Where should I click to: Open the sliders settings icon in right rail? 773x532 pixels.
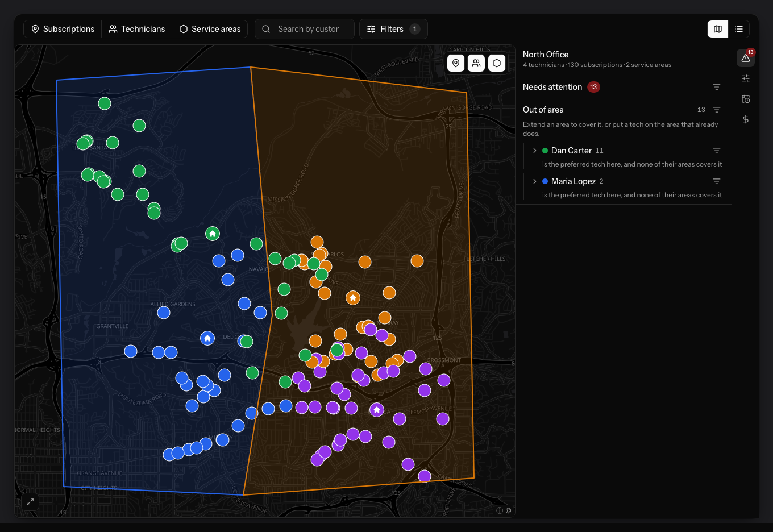pos(746,78)
